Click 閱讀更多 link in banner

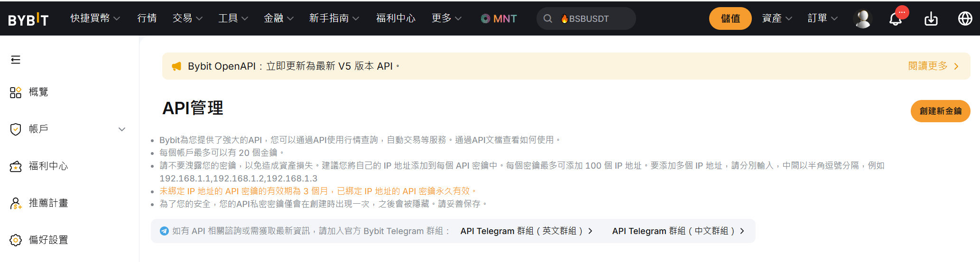click(x=928, y=66)
